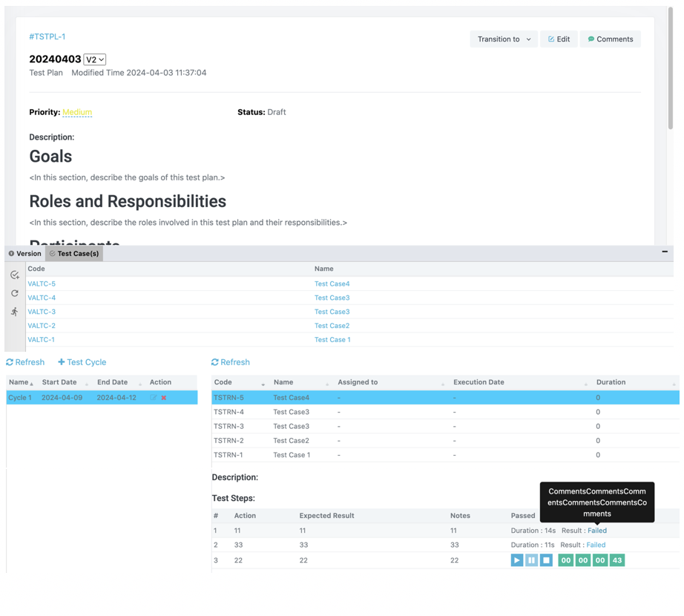Open the Transition to dropdown
This screenshot has width=684, height=616.
pos(504,39)
